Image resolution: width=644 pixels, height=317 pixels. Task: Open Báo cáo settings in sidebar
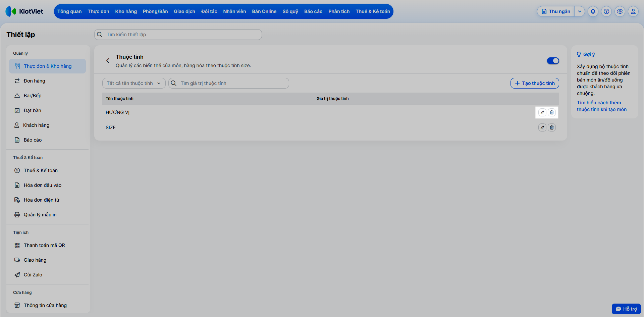click(47, 140)
